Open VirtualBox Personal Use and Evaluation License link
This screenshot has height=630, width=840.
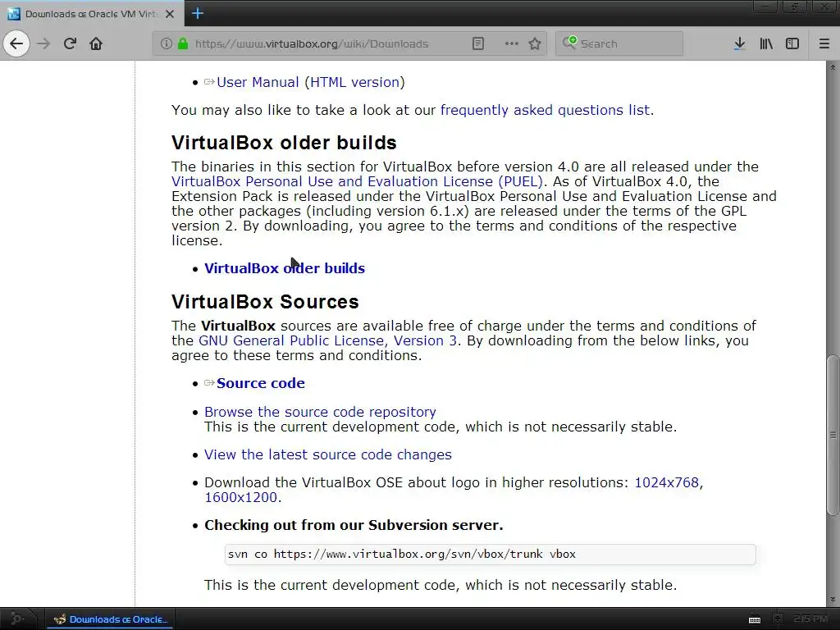coord(358,181)
